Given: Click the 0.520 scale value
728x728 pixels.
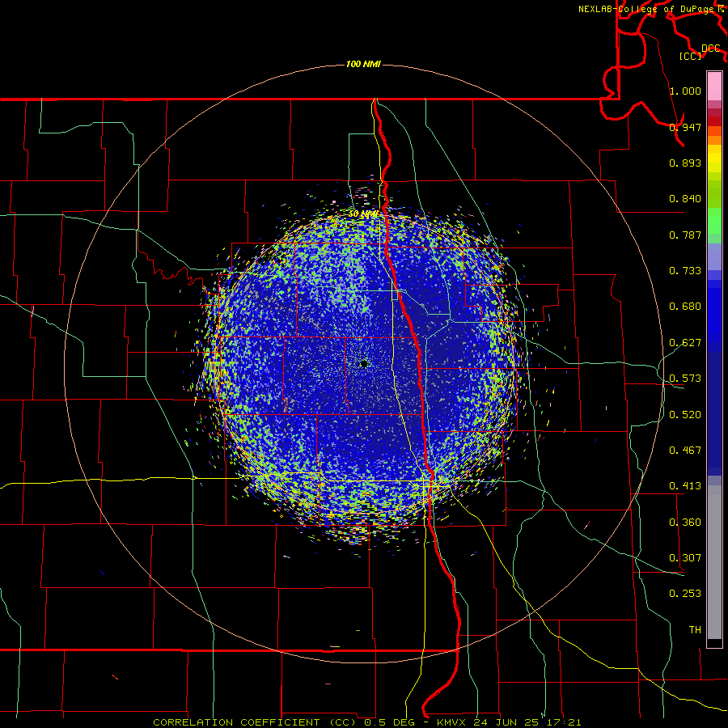Looking at the screenshot, I should click(685, 415).
